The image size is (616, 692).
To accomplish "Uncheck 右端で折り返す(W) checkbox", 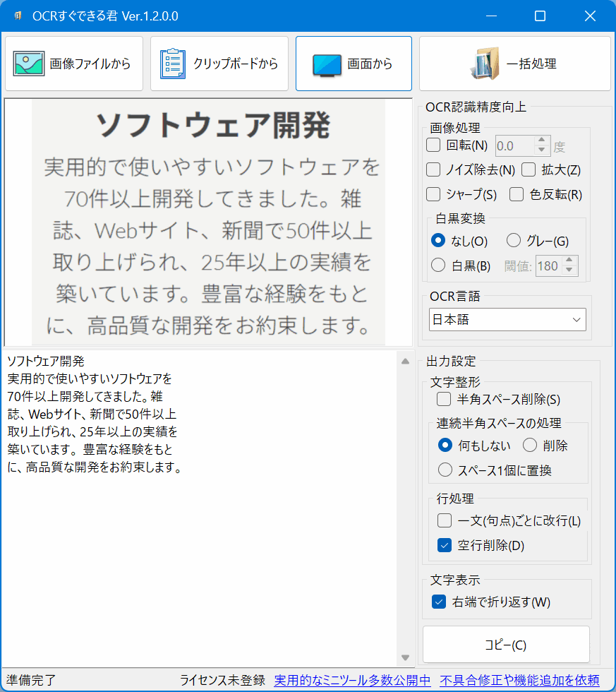I will [439, 602].
